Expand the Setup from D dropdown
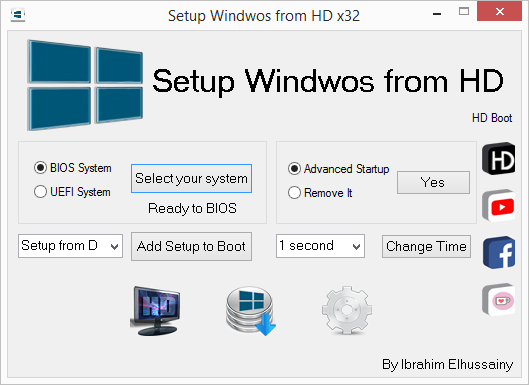Screen dimensions: 529x385 pyautogui.click(x=70, y=246)
